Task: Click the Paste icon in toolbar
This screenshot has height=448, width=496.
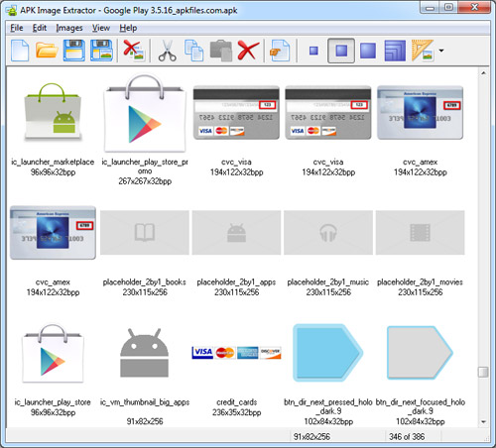Action: click(x=221, y=51)
